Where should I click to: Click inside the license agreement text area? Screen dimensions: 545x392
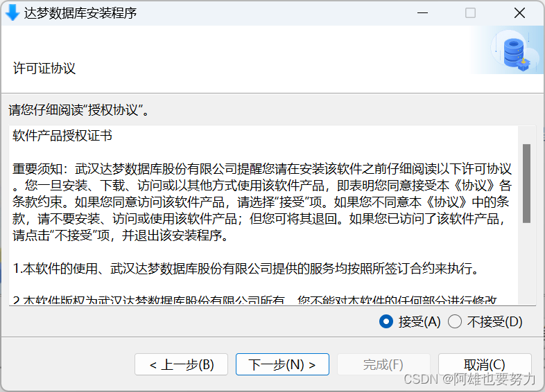click(263, 215)
